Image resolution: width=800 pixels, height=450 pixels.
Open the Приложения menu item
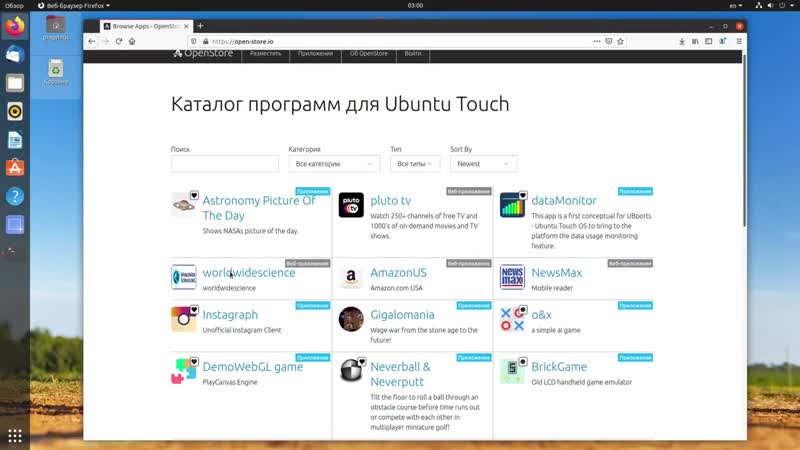(315, 54)
